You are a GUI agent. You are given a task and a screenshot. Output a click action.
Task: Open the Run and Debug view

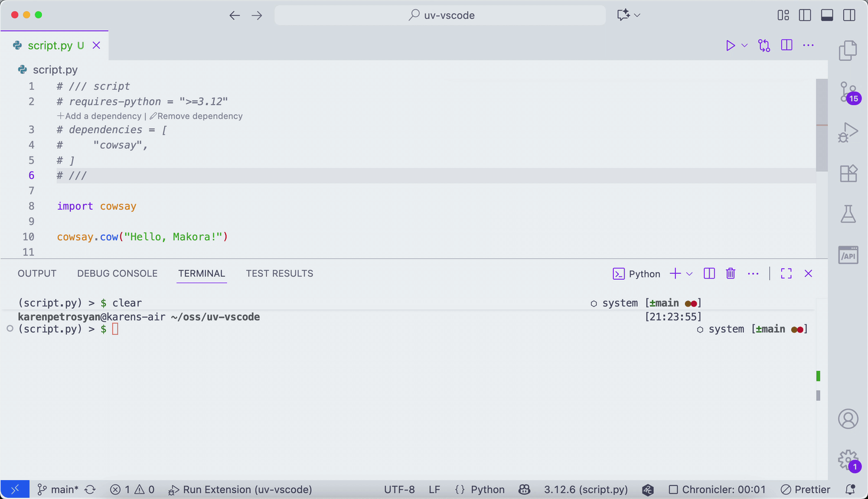tap(848, 132)
